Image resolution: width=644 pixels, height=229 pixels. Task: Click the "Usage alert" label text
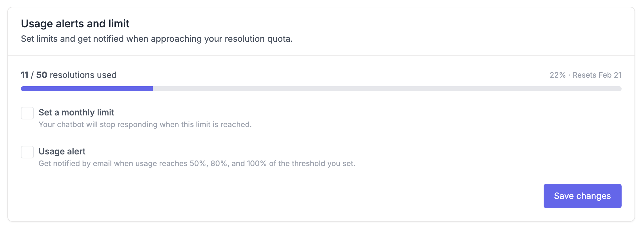coord(62,151)
